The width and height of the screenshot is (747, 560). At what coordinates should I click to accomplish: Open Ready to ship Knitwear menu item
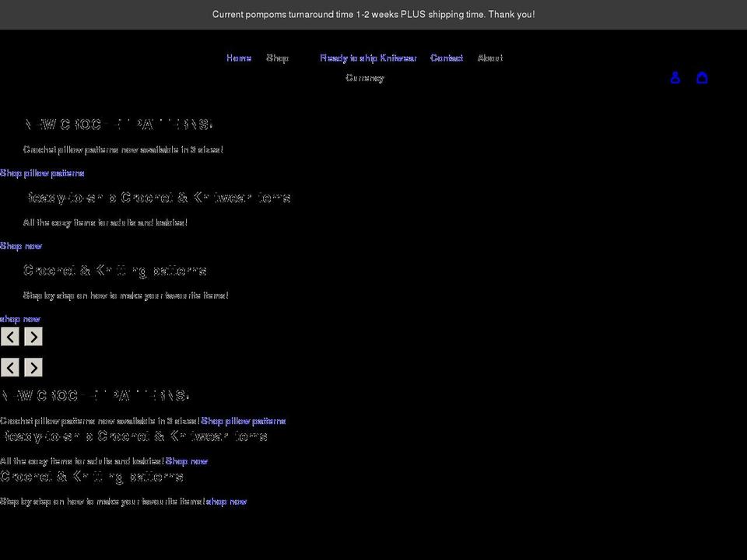pos(368,58)
